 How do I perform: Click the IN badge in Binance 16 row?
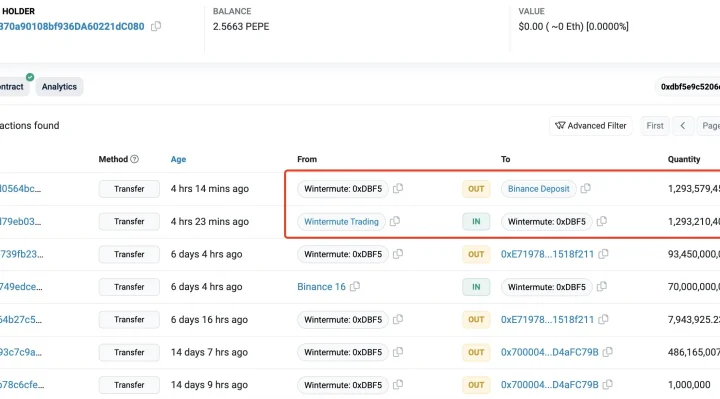click(476, 287)
